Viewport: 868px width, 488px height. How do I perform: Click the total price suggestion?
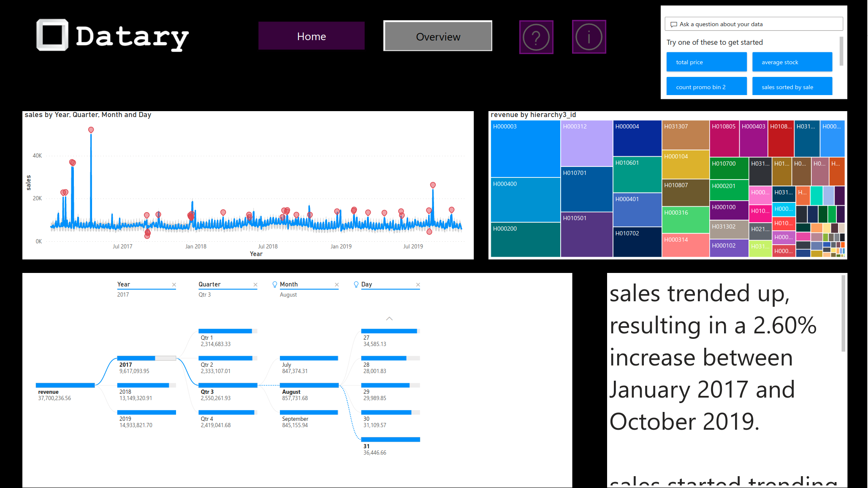click(706, 62)
